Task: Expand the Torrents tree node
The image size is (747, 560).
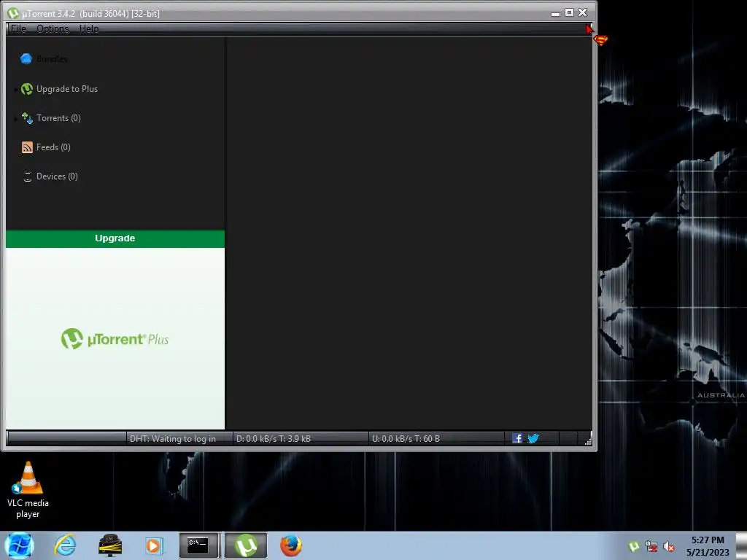Action: [16, 119]
